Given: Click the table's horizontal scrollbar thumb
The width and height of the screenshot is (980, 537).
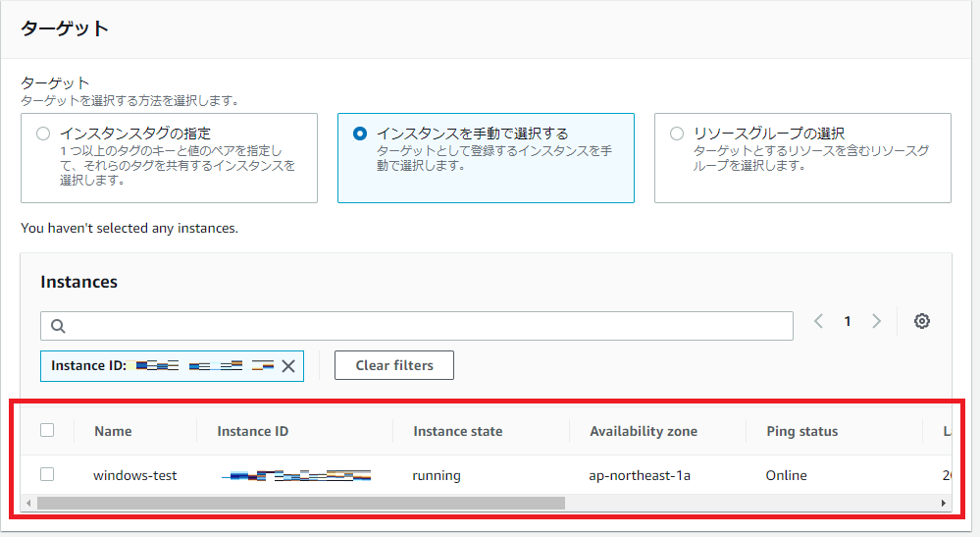Looking at the screenshot, I should (300, 504).
